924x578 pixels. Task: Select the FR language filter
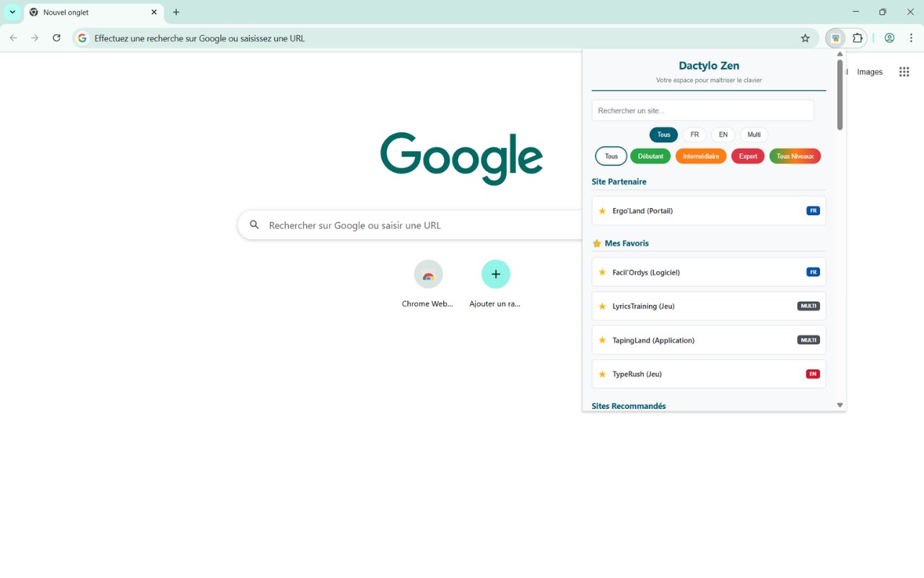coord(694,135)
